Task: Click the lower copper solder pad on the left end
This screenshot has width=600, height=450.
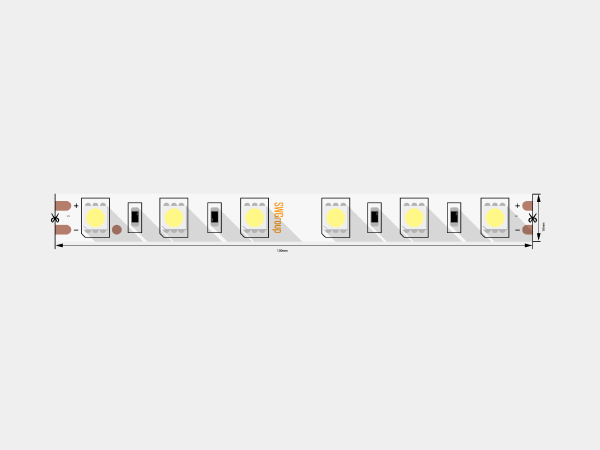Action: [x=63, y=230]
